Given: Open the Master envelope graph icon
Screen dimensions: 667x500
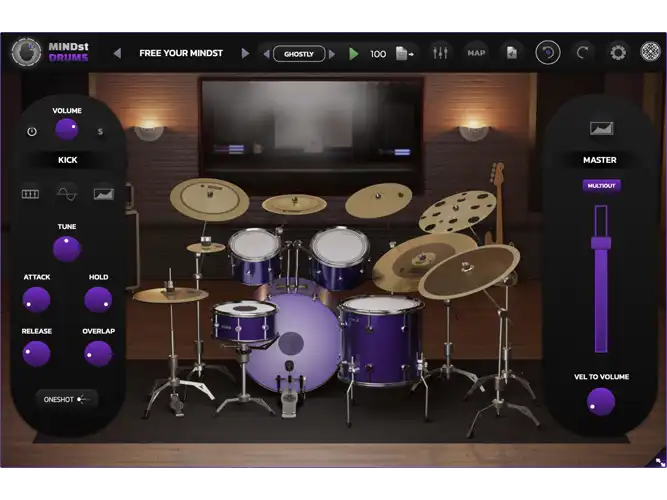Looking at the screenshot, I should [x=601, y=128].
